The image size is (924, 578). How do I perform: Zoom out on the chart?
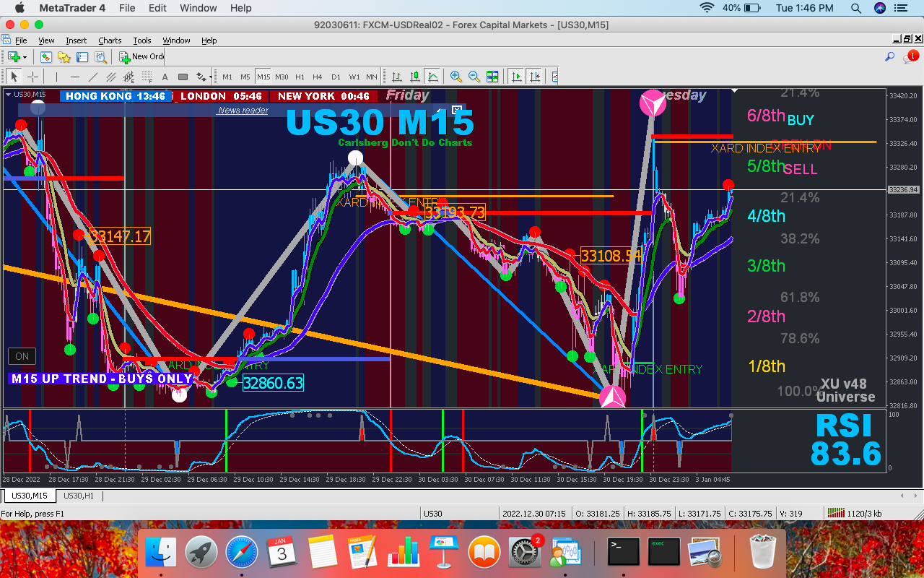coord(474,77)
